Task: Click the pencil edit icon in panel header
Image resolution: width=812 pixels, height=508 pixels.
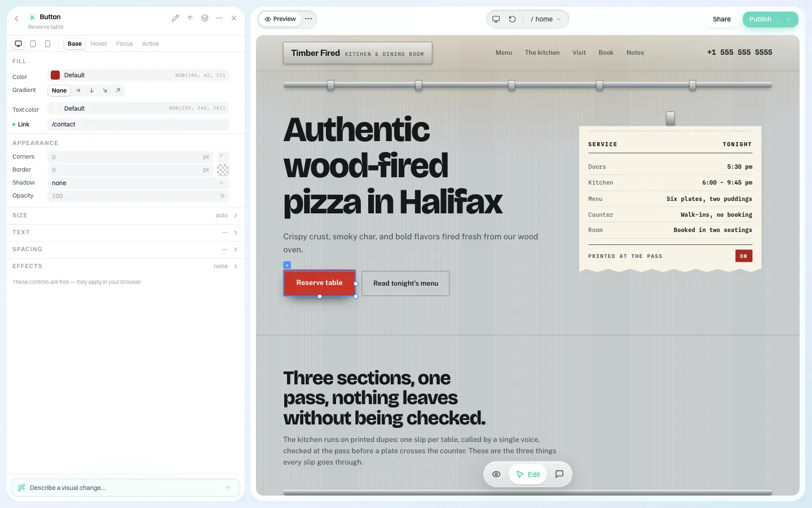Action: [175, 18]
